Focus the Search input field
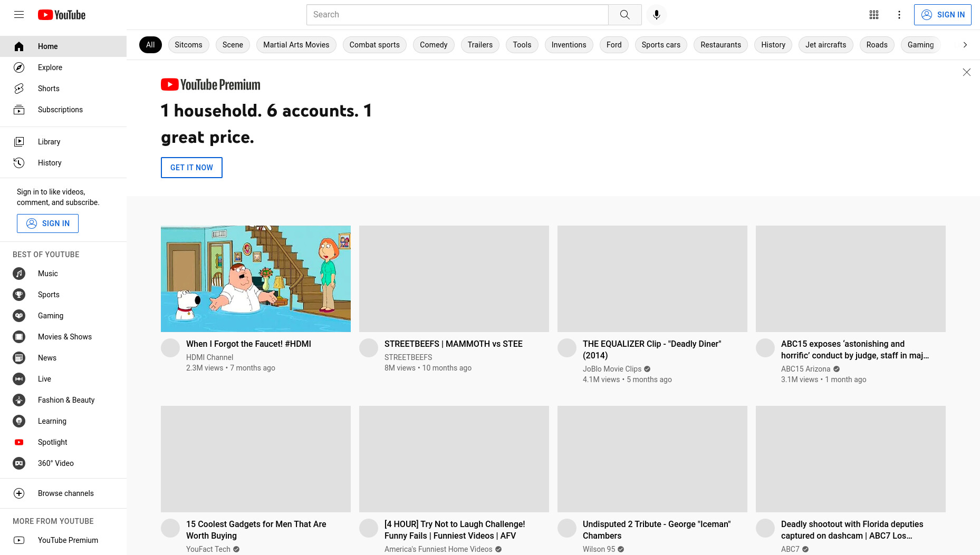This screenshot has width=980, height=555. tap(457, 15)
